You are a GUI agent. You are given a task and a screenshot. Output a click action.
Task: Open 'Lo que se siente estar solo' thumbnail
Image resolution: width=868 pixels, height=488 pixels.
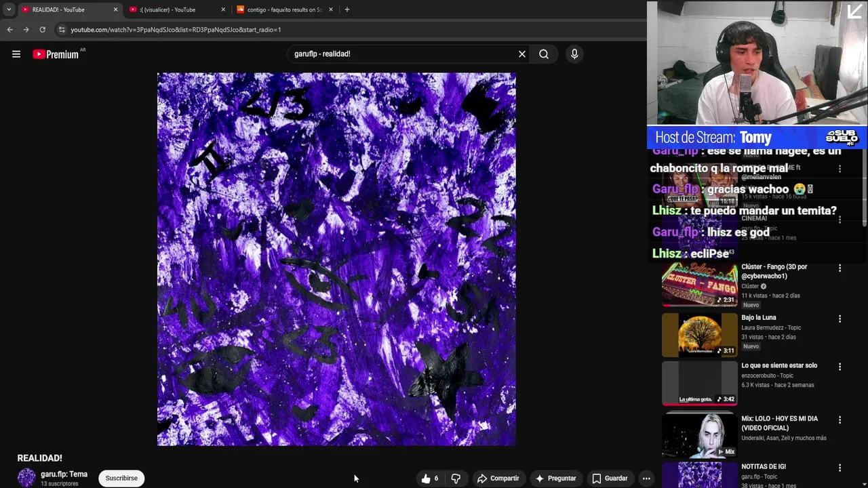(x=700, y=383)
